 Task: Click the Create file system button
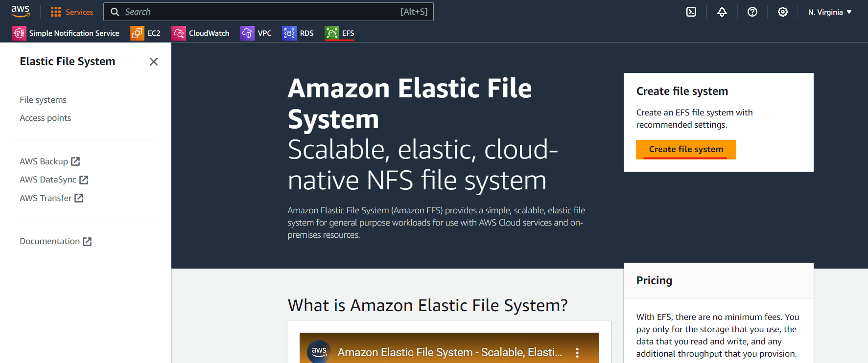click(x=686, y=150)
